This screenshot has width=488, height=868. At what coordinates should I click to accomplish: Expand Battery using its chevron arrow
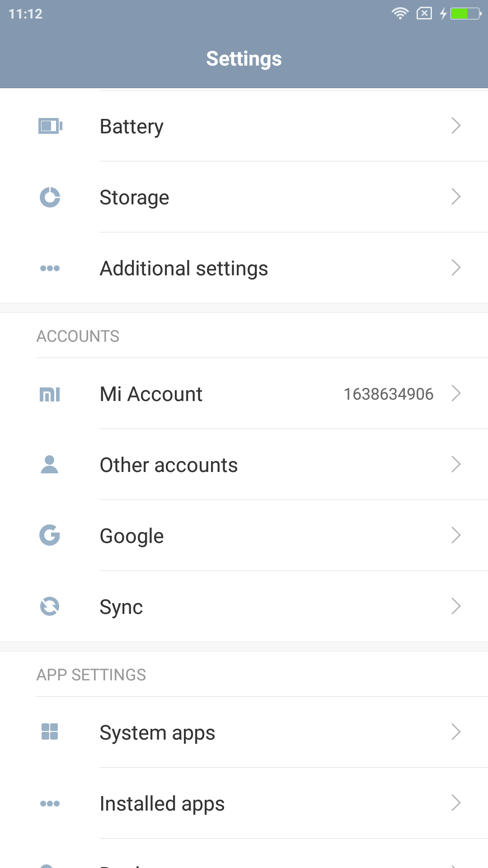[x=456, y=126]
